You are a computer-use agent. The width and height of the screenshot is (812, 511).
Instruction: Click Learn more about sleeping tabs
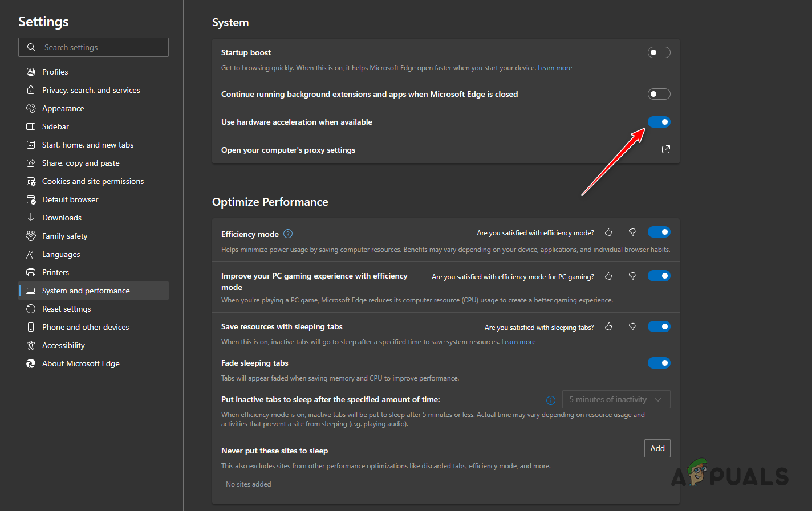coord(518,341)
